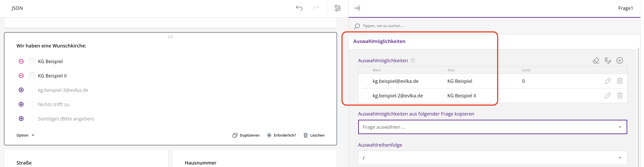Open the Option question type dropdown
The width and height of the screenshot is (644, 167).
(25, 135)
